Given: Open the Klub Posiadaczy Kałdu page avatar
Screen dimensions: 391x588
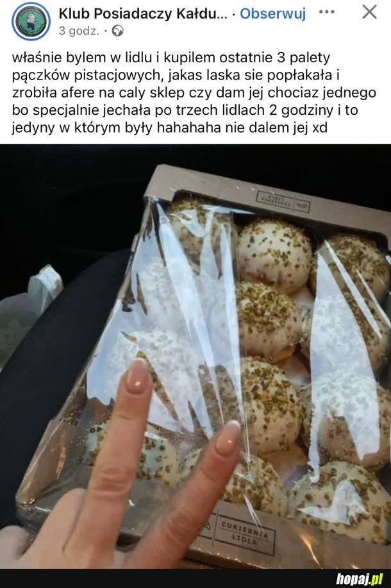Looking at the screenshot, I should click(31, 21).
